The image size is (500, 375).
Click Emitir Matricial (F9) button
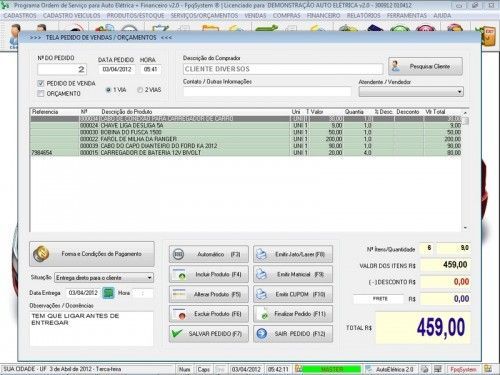pyautogui.click(x=293, y=274)
